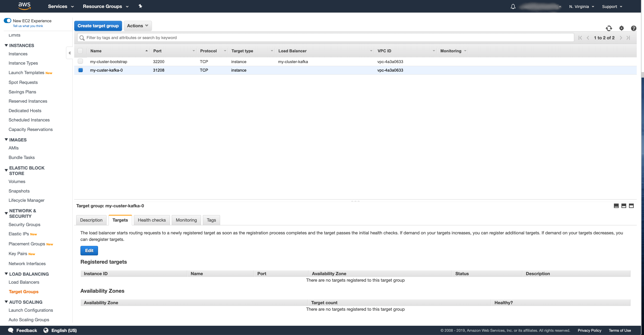Set details pane to half height
This screenshot has height=335, width=644.
[x=624, y=206]
